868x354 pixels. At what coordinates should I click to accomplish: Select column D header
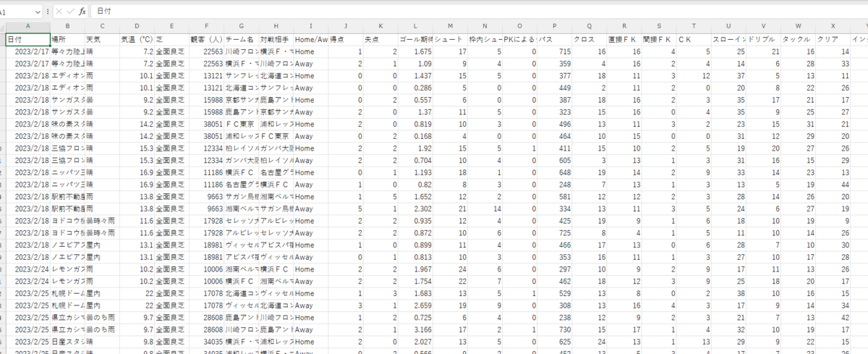tap(137, 26)
